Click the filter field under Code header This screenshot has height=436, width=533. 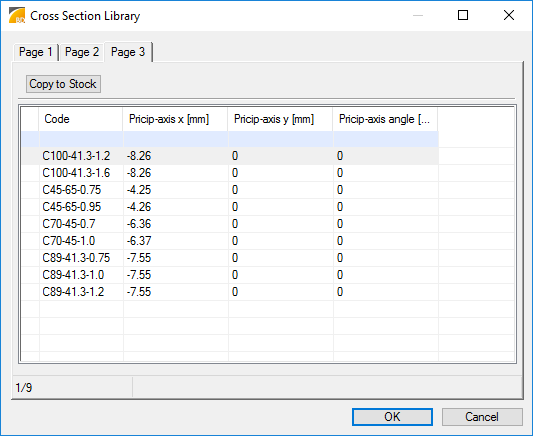pos(81,139)
